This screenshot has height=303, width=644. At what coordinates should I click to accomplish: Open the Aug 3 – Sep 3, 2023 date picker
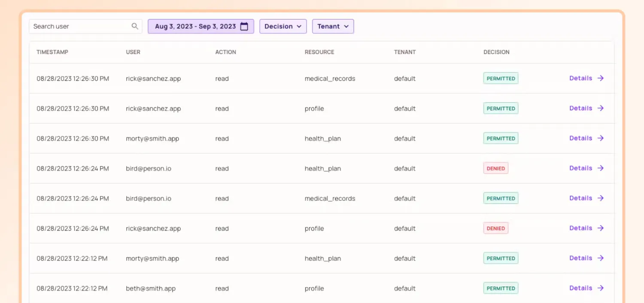pyautogui.click(x=201, y=26)
